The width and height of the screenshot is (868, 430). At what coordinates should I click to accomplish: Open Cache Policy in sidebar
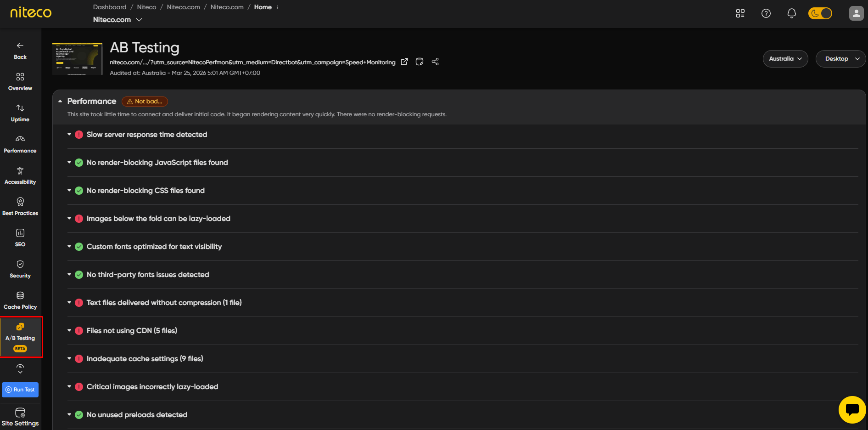(x=20, y=300)
